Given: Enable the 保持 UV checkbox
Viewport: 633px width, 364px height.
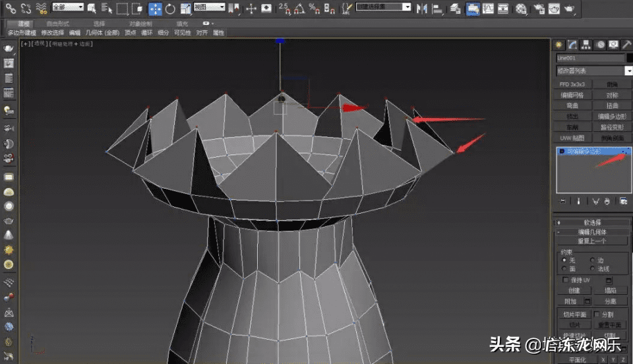Looking at the screenshot, I should (x=565, y=280).
